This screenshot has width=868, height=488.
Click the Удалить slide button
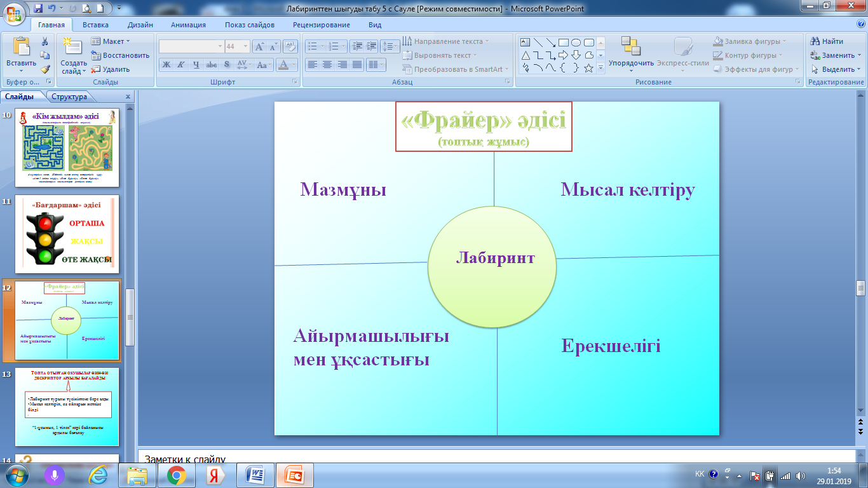click(111, 69)
